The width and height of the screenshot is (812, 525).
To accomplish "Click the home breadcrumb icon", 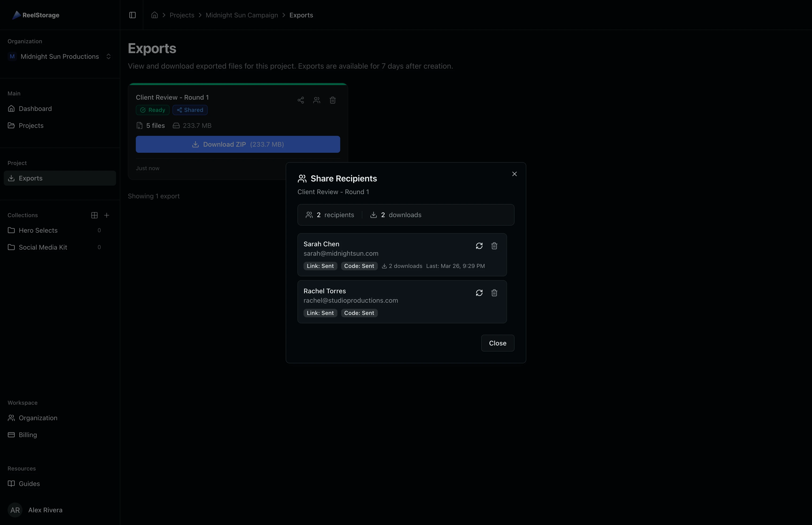I will click(154, 15).
